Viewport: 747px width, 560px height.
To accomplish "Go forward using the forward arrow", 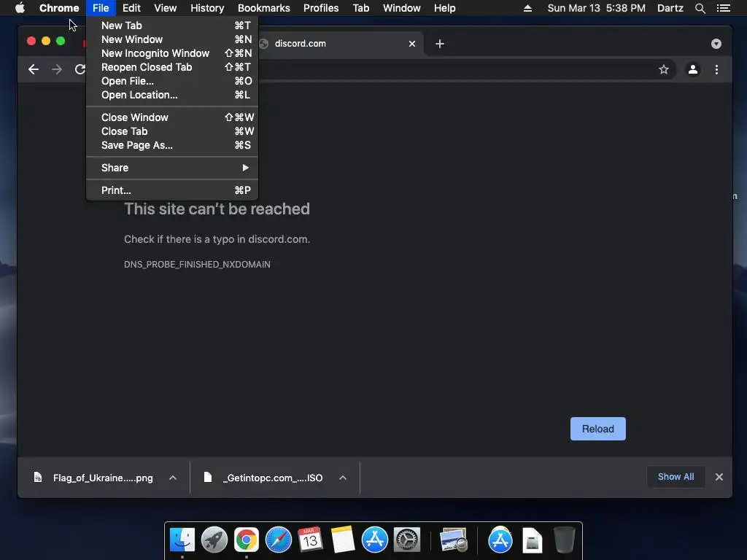I will [57, 69].
